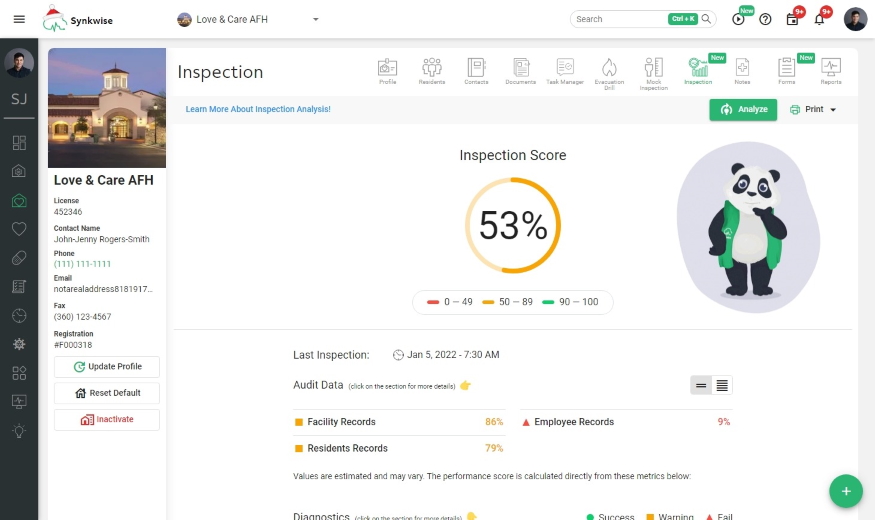Click the green Analyze button
This screenshot has width=875, height=520.
click(x=743, y=109)
